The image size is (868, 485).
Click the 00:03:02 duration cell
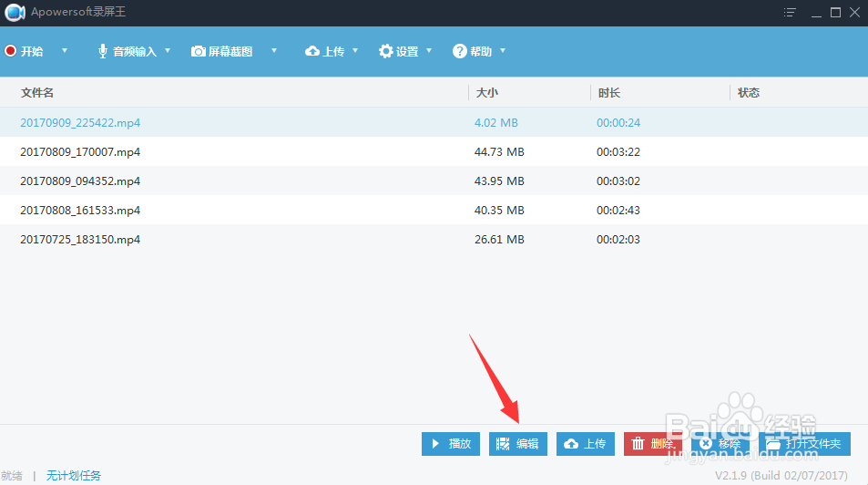click(x=618, y=181)
